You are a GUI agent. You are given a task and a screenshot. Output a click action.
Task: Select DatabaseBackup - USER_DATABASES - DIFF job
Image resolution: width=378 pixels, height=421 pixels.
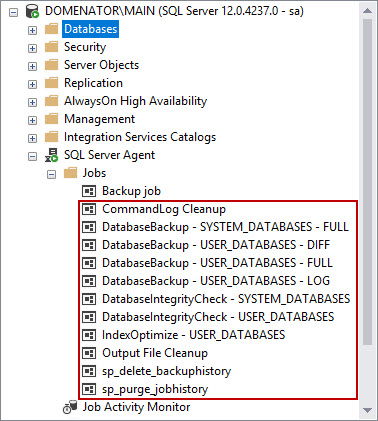click(x=216, y=245)
